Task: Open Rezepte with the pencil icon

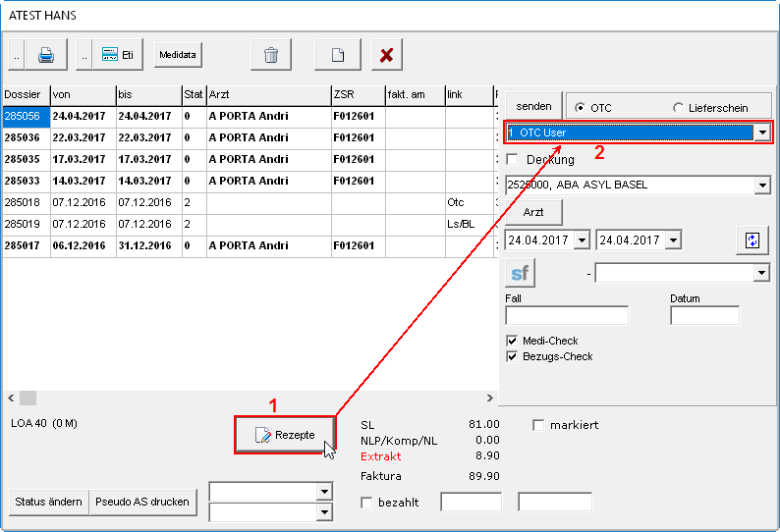Action: tap(285, 435)
